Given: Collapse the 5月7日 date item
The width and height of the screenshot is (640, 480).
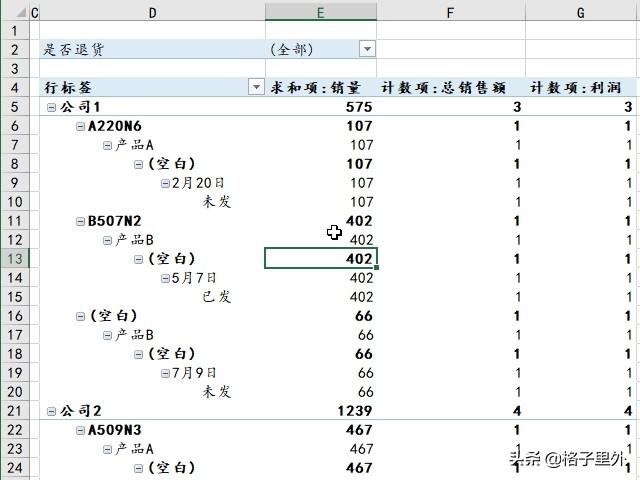Looking at the screenshot, I should point(165,278).
